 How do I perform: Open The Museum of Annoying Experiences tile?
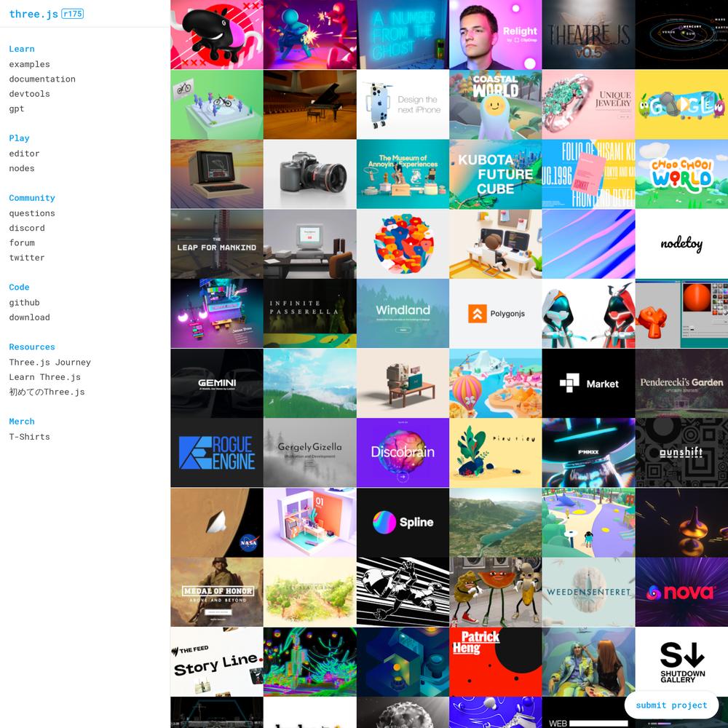pos(403,174)
